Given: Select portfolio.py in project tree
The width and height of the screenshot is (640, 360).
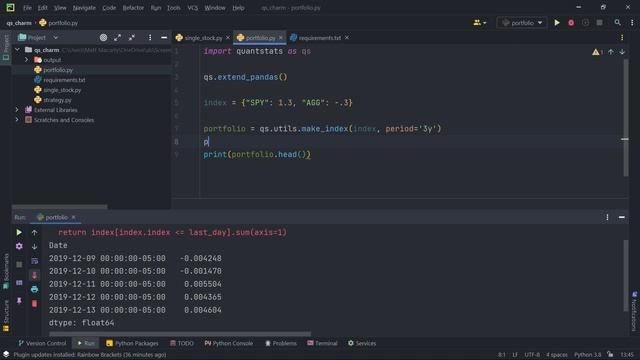Looking at the screenshot, I should 58,70.
